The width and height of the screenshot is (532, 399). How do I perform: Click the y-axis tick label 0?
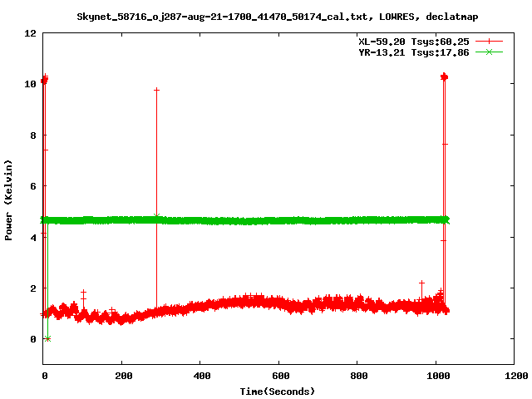click(33, 339)
